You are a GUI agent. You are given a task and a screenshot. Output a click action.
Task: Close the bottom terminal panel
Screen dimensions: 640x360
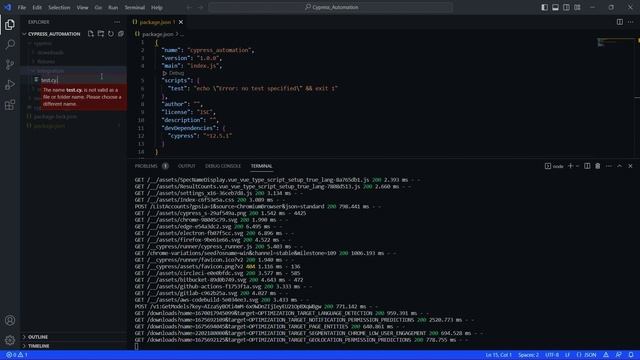point(630,166)
